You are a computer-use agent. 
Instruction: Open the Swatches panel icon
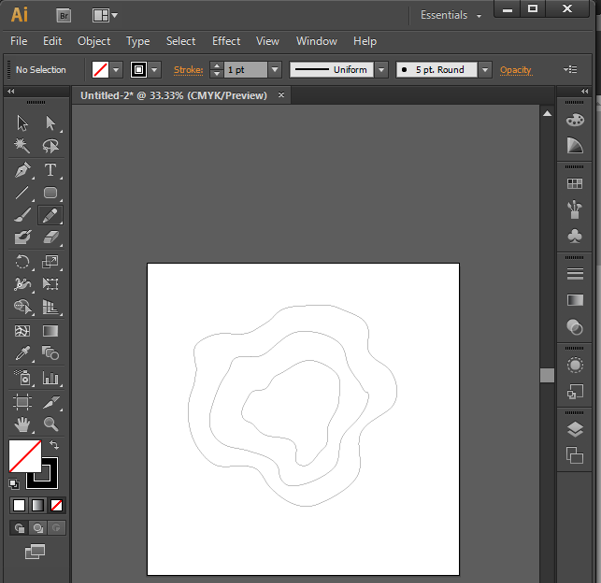(575, 184)
